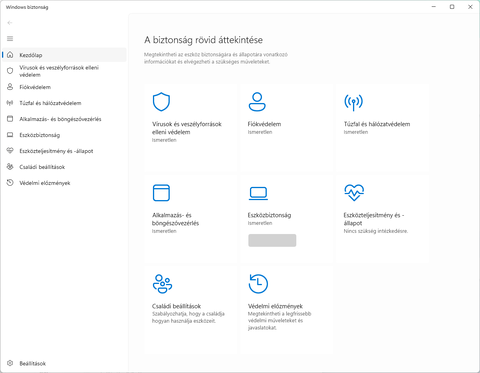This screenshot has width=480, height=373.
Task: Close the Windows biztonság window
Action: point(470,7)
